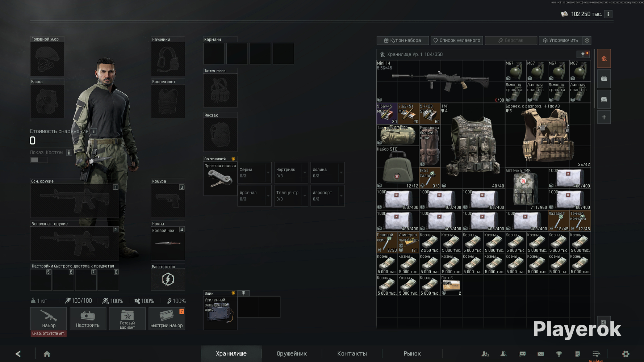Open info icon next to Стоимость снаряжения
This screenshot has height=362, width=644.
click(x=94, y=131)
